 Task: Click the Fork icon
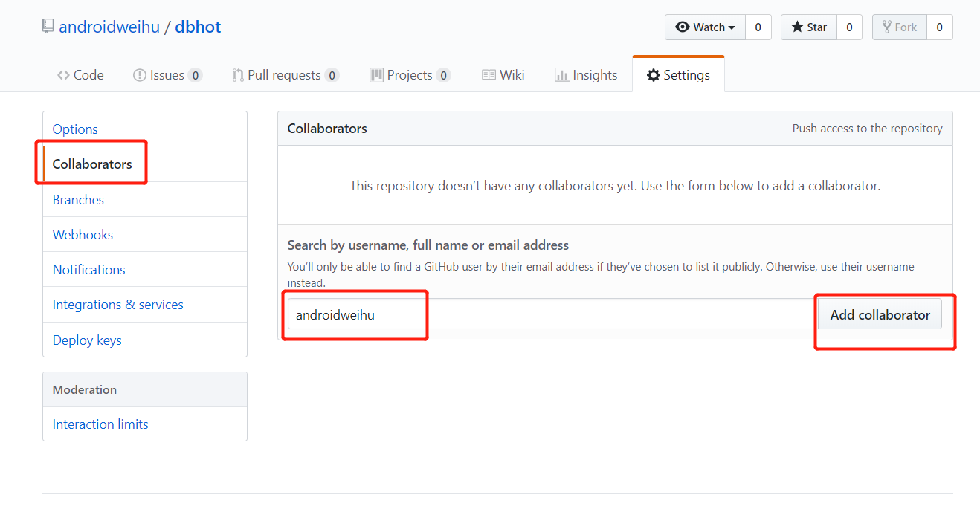(x=886, y=27)
